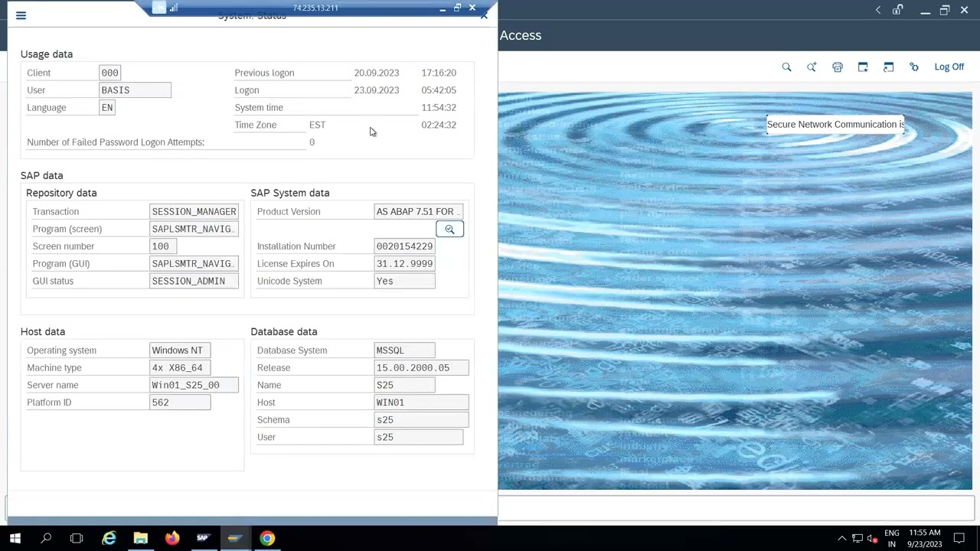The image size is (980, 551).
Task: Open the SAP customize settings gear icon
Action: (914, 67)
